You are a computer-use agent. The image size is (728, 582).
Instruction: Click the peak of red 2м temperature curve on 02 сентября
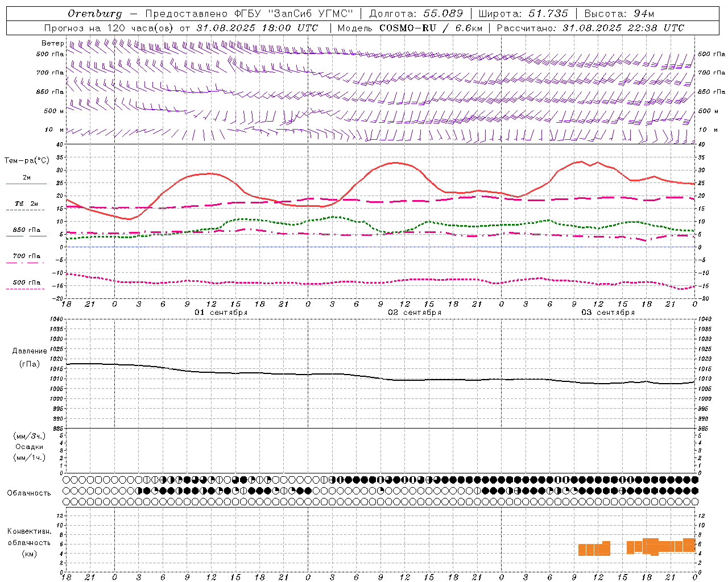395,163
